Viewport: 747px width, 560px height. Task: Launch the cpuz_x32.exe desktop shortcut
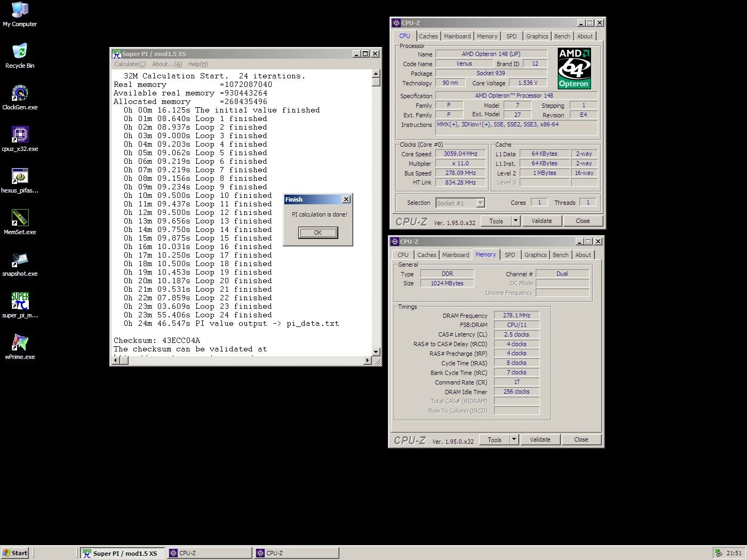20,139
